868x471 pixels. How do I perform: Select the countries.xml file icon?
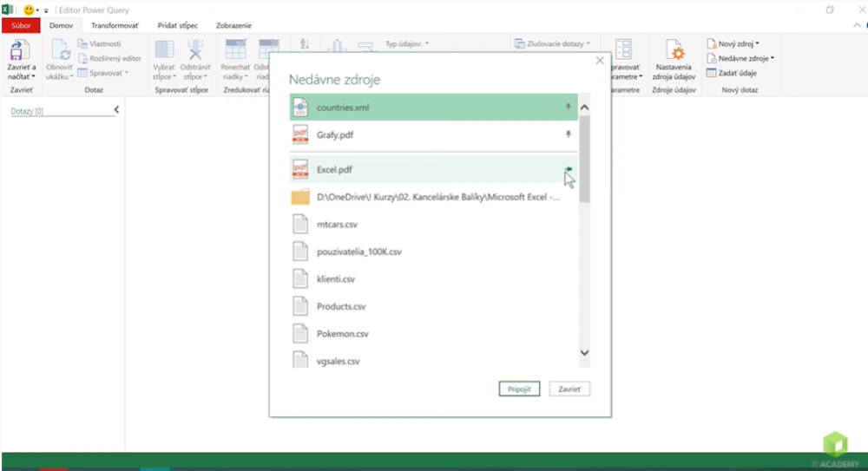click(x=300, y=108)
